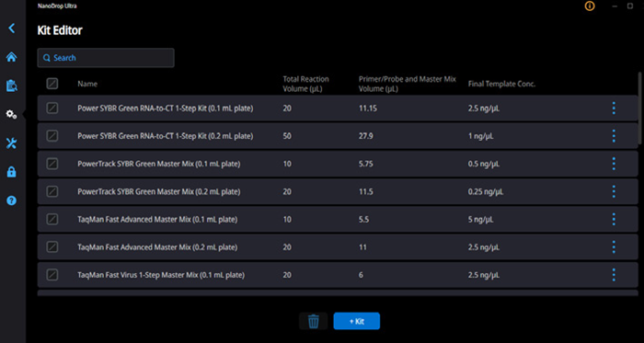Click the Name column header
The width and height of the screenshot is (644, 343).
87,84
